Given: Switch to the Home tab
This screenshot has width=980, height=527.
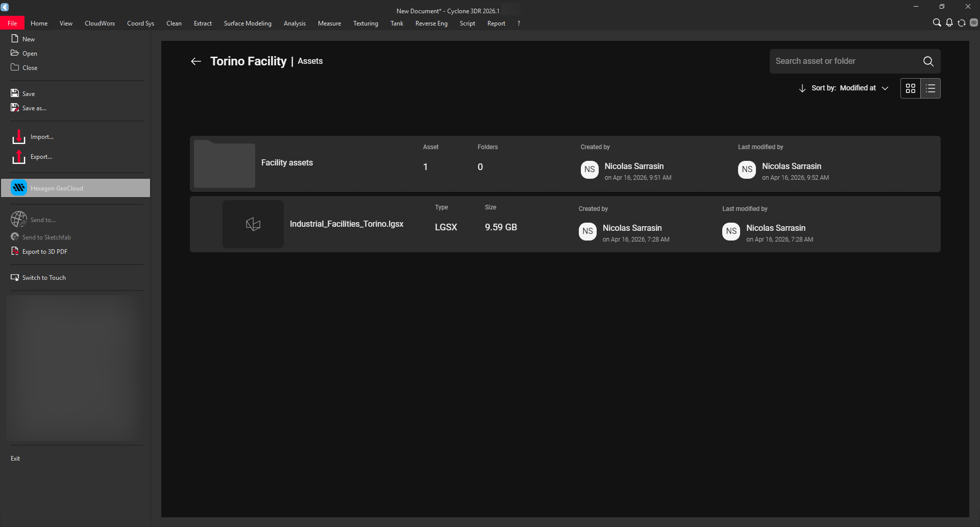Looking at the screenshot, I should point(39,23).
